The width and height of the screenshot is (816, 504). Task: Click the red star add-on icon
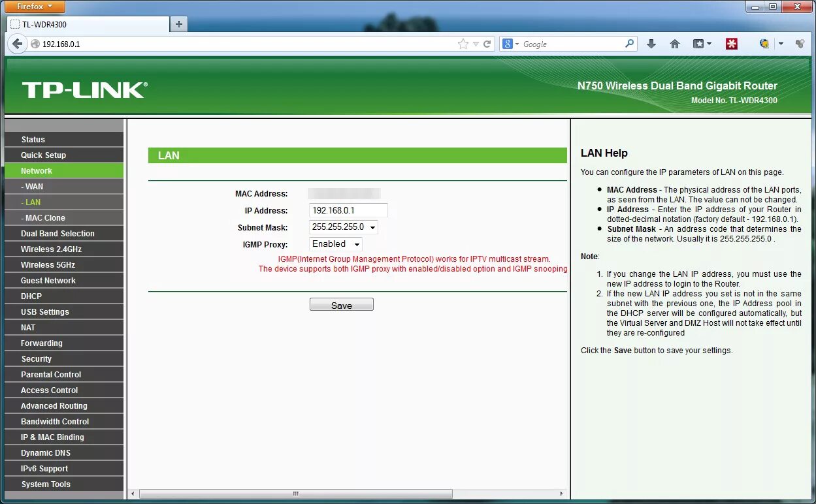coord(732,44)
